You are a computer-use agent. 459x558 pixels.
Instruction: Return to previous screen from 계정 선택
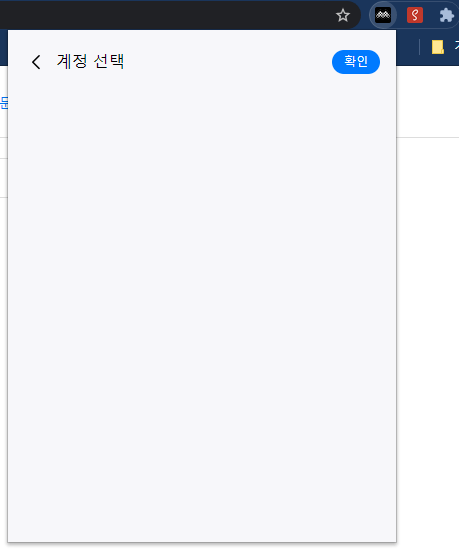coord(36,62)
